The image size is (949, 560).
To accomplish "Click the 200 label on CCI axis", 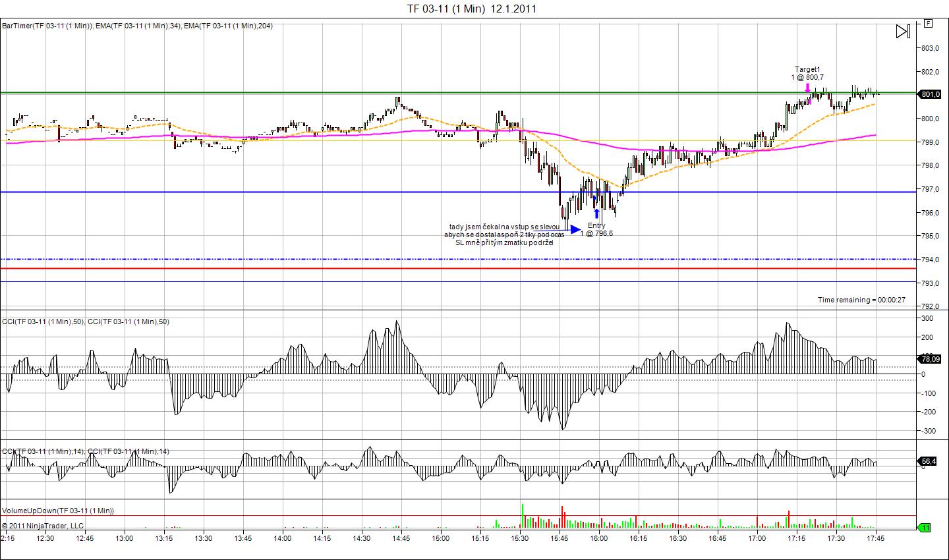I will pyautogui.click(x=927, y=337).
